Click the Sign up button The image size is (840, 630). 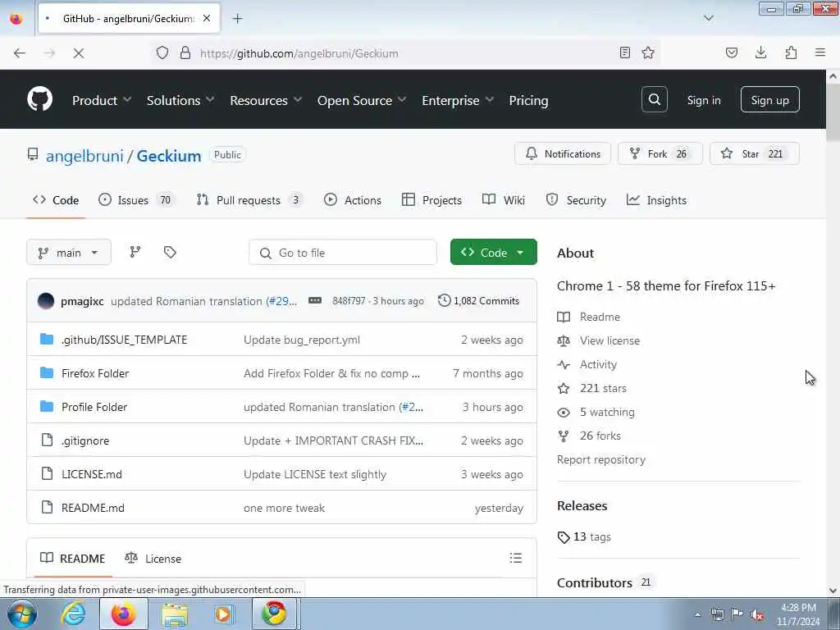point(769,99)
